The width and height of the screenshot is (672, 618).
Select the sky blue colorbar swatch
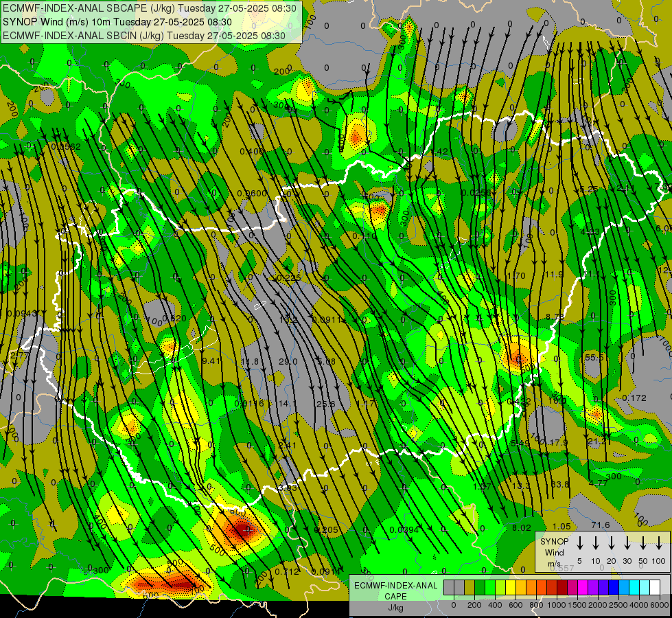pyautogui.click(x=623, y=588)
